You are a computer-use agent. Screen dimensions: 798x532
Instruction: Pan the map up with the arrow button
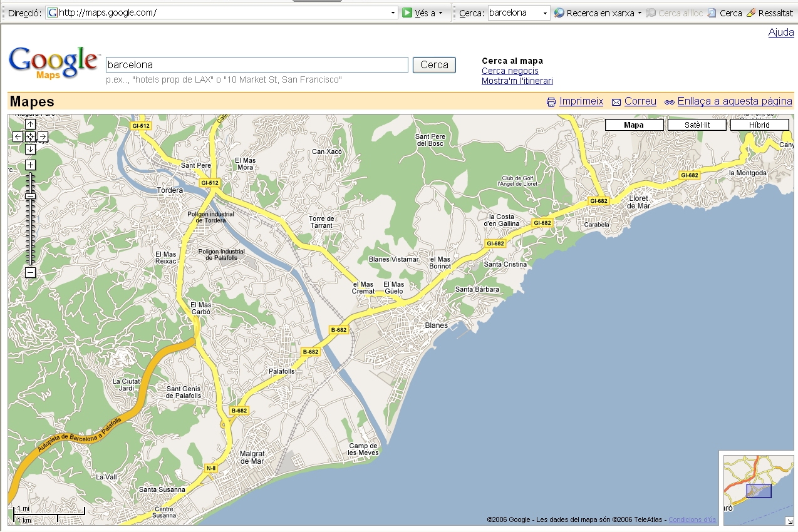(30, 125)
